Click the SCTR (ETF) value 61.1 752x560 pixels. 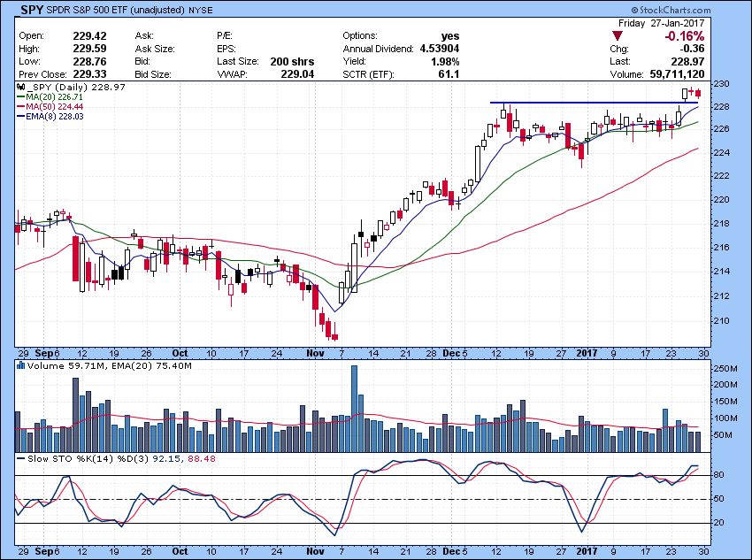coord(449,74)
